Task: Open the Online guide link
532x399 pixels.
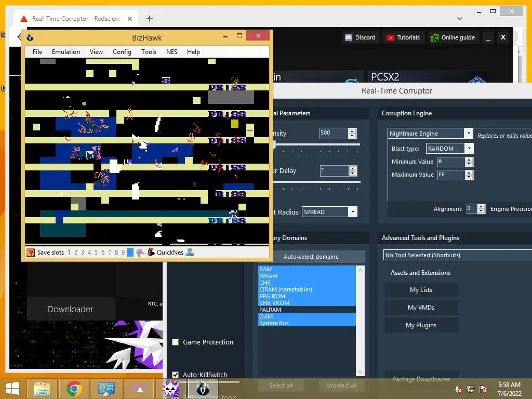Action: tap(453, 37)
